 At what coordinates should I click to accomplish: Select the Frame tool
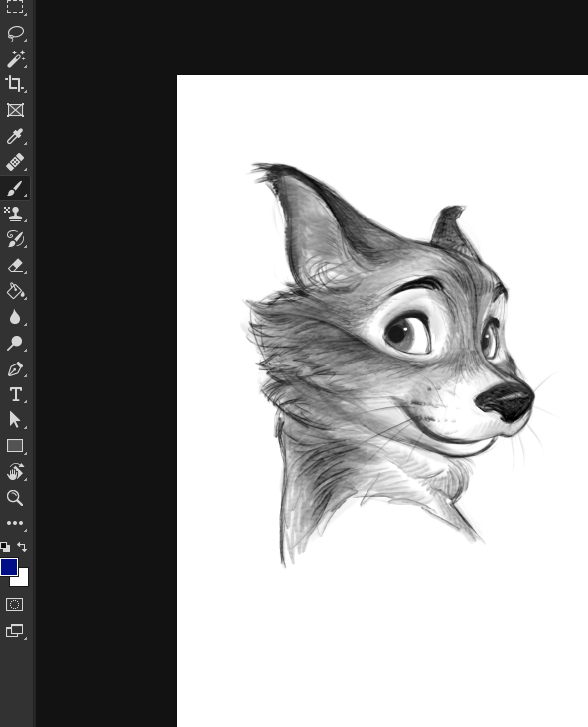(15, 110)
